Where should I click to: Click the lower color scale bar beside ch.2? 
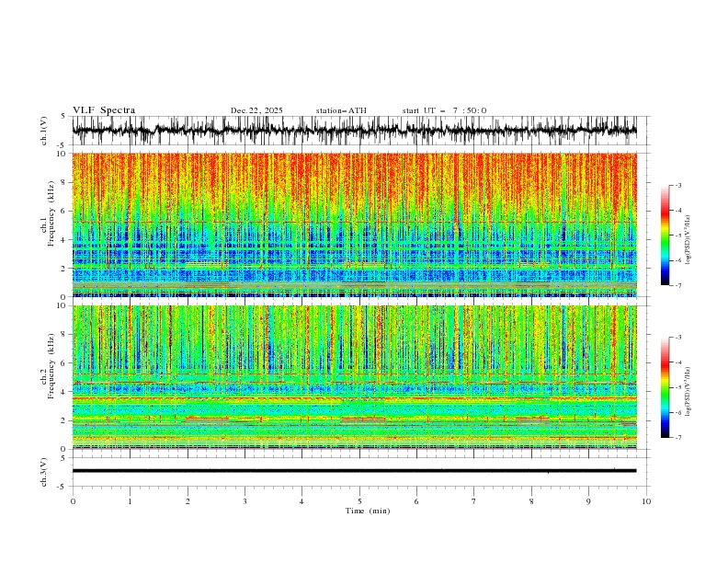click(665, 387)
